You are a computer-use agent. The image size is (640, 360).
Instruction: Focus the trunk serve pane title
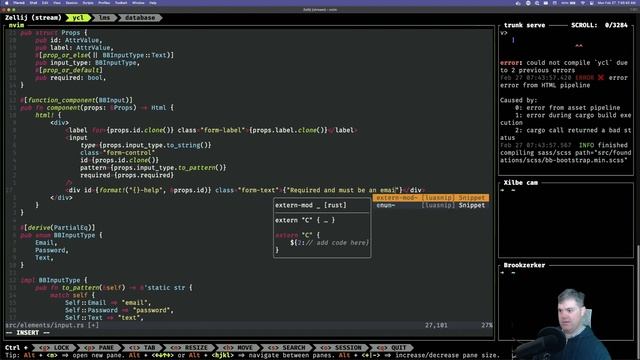524,25
